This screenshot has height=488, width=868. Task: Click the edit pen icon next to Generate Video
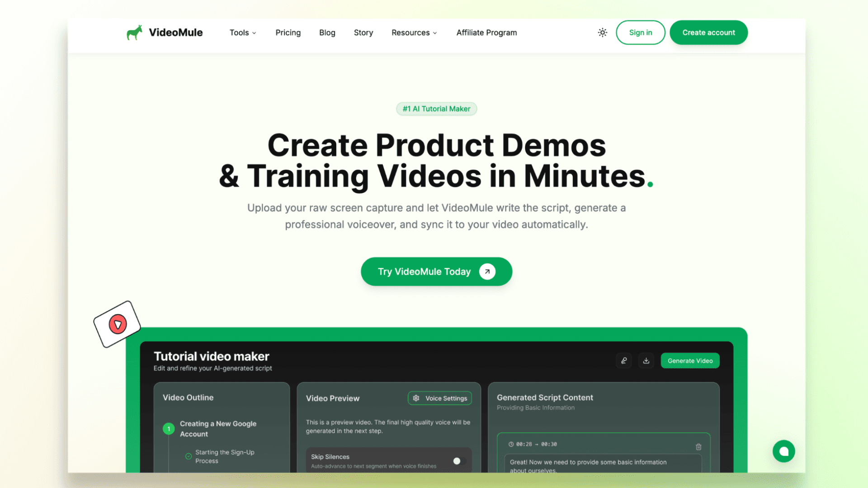624,361
